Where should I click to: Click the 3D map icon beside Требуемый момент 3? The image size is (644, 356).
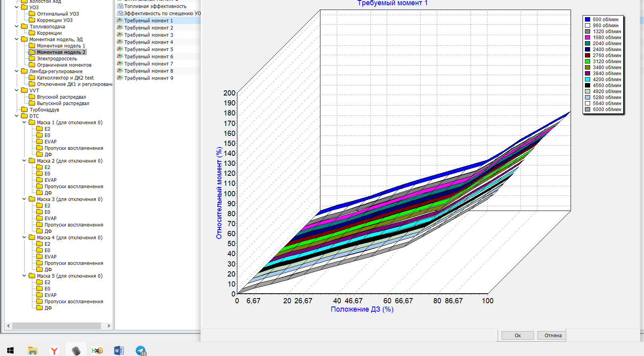pos(120,35)
